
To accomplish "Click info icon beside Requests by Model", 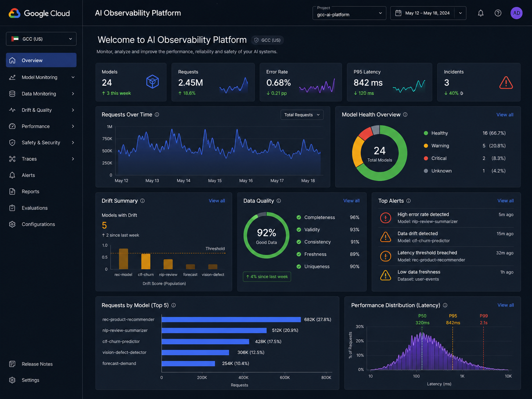I will pyautogui.click(x=174, y=305).
